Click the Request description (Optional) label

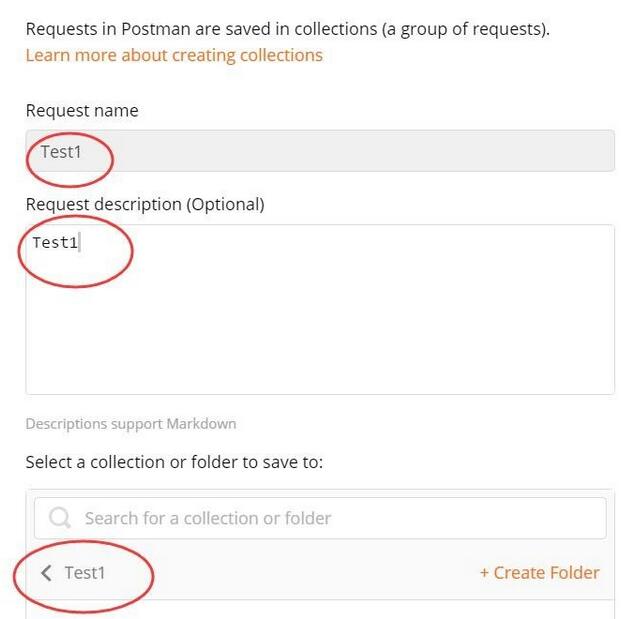pos(145,205)
